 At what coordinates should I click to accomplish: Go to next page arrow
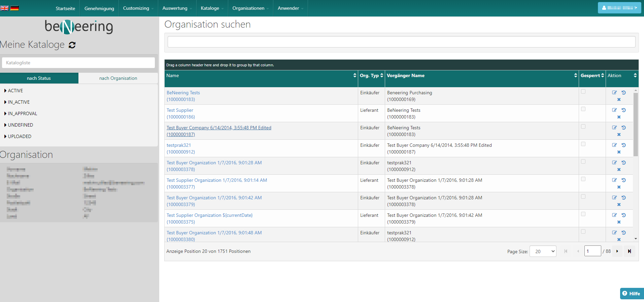(x=617, y=251)
